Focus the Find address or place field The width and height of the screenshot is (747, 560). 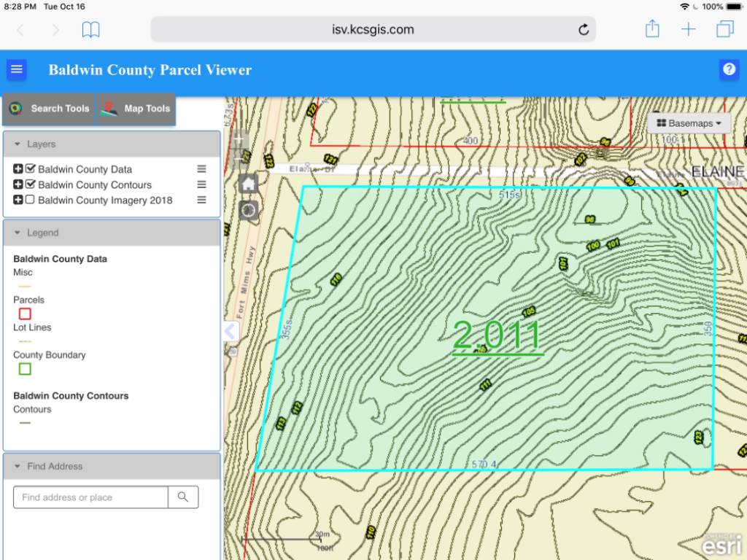click(x=90, y=497)
